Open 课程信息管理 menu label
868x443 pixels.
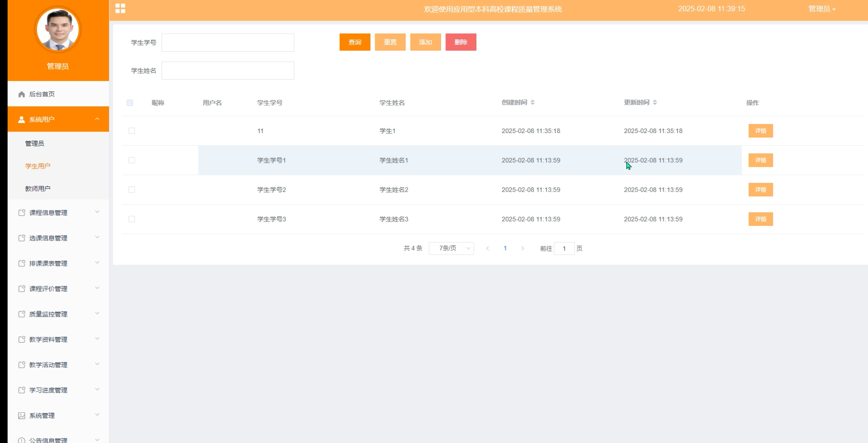[x=48, y=213]
